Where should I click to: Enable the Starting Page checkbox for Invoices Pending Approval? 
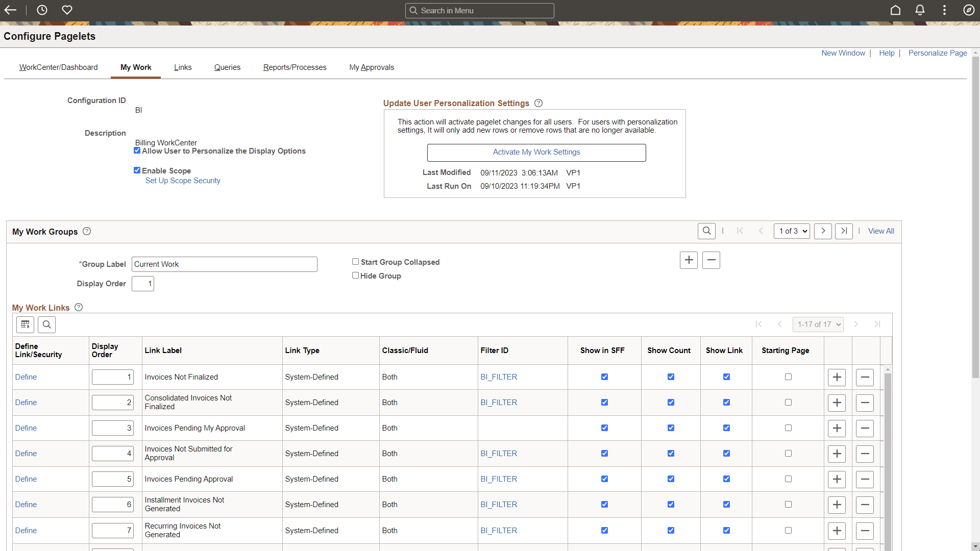pos(788,479)
